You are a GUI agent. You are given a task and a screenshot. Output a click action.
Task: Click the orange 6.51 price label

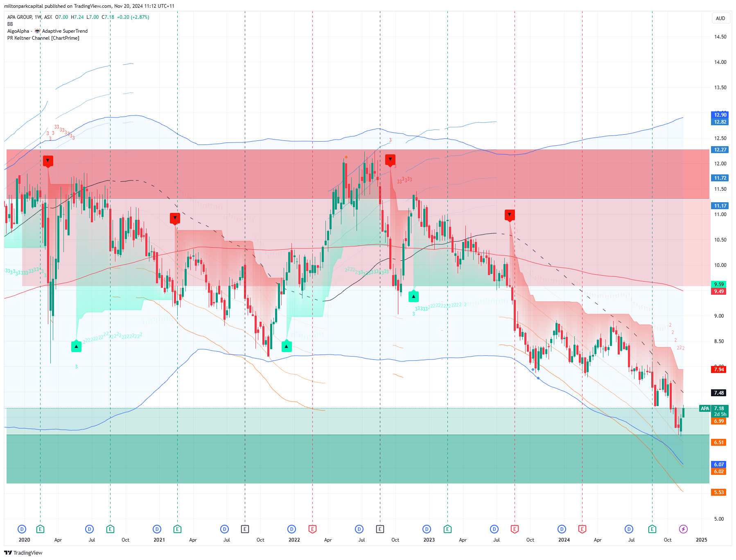pyautogui.click(x=719, y=443)
